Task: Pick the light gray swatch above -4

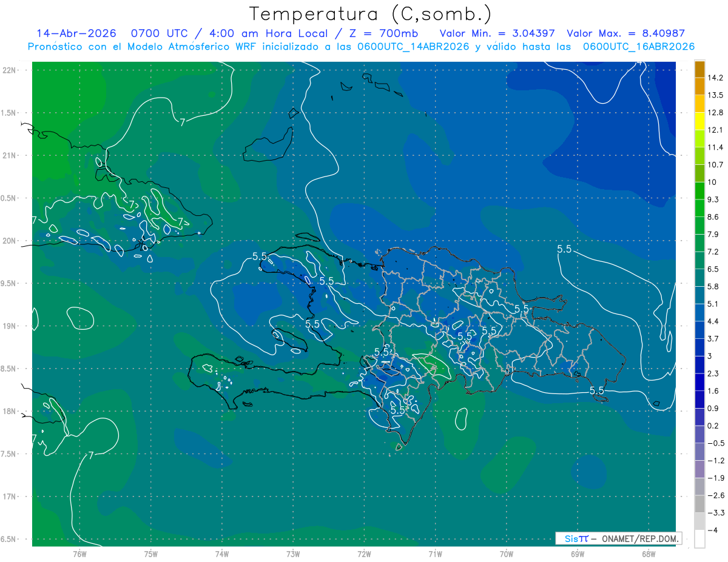Action: pyautogui.click(x=699, y=521)
